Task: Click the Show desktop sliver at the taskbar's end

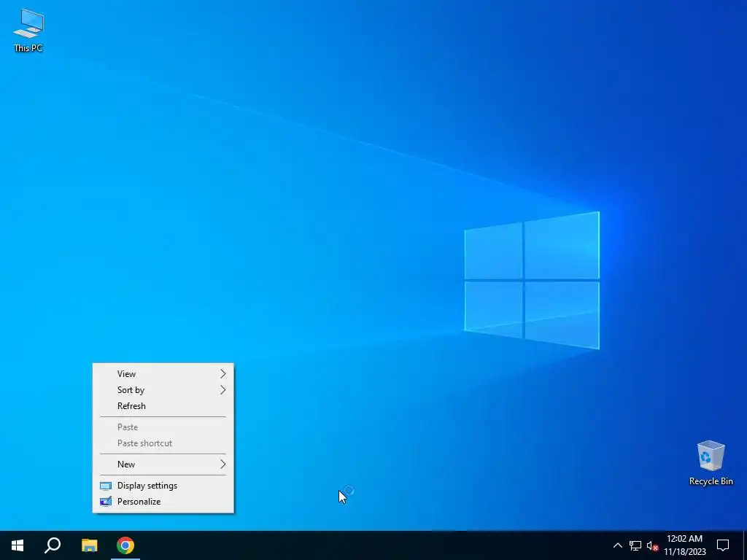Action: tap(745, 545)
